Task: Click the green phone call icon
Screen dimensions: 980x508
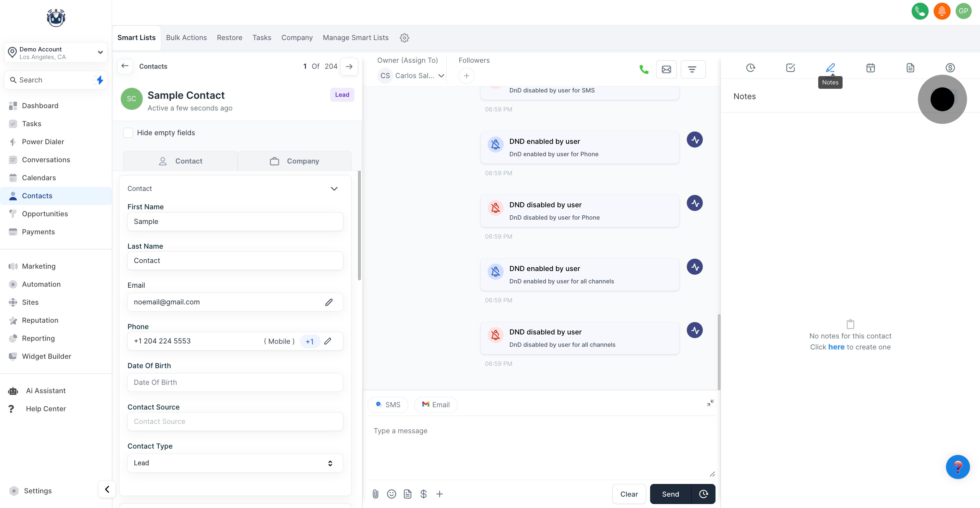Action: [x=644, y=69]
